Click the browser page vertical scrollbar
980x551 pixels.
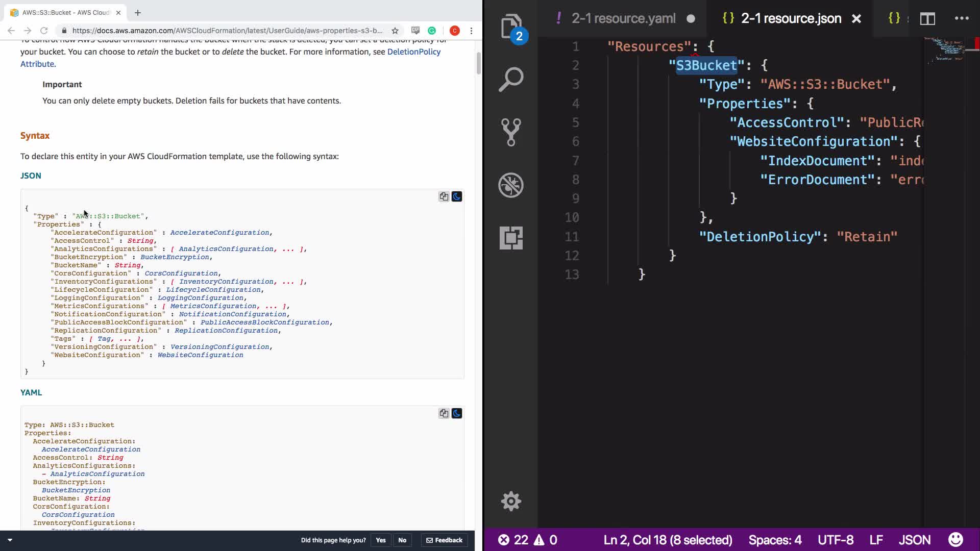point(478,62)
